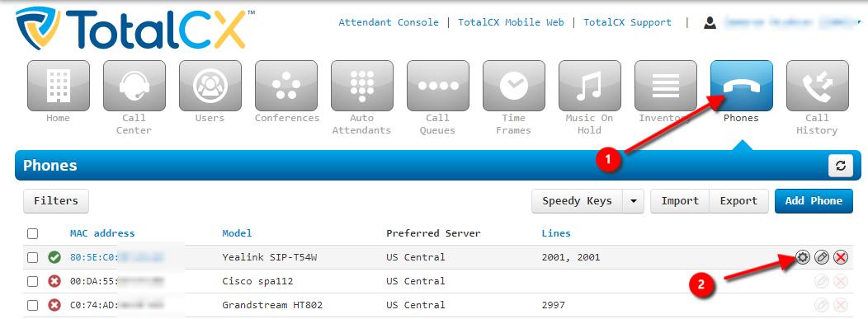Click lines value 2997
The image size is (868, 319).
(x=553, y=305)
